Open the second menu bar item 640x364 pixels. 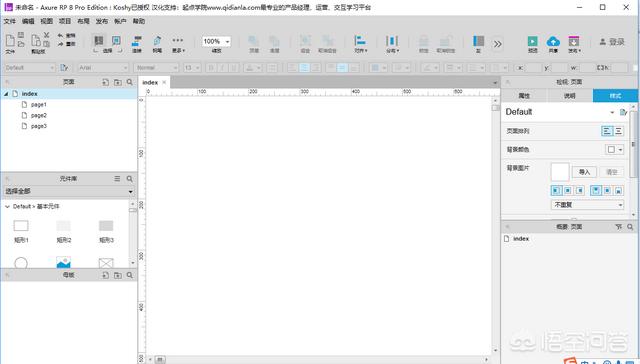(28, 21)
